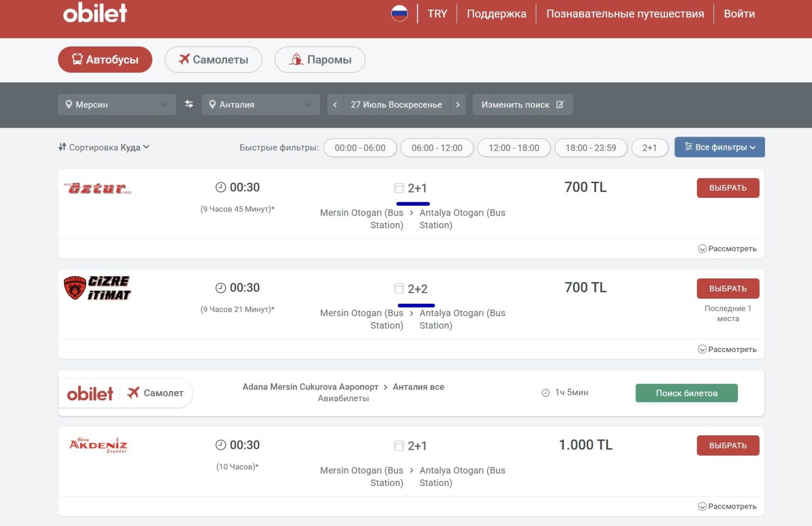Click the Cizre Itimat company logo
812x526 pixels.
click(x=97, y=288)
